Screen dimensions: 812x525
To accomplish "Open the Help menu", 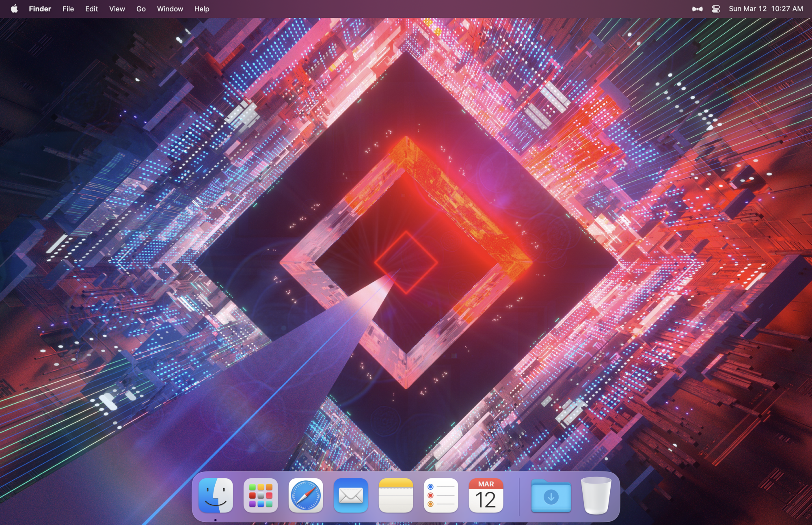I will tap(201, 9).
